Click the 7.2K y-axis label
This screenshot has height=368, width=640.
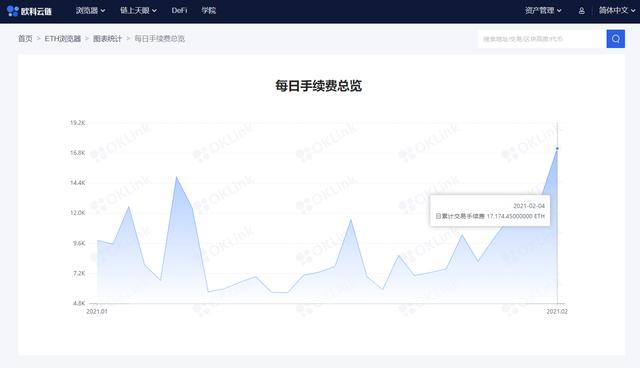79,273
